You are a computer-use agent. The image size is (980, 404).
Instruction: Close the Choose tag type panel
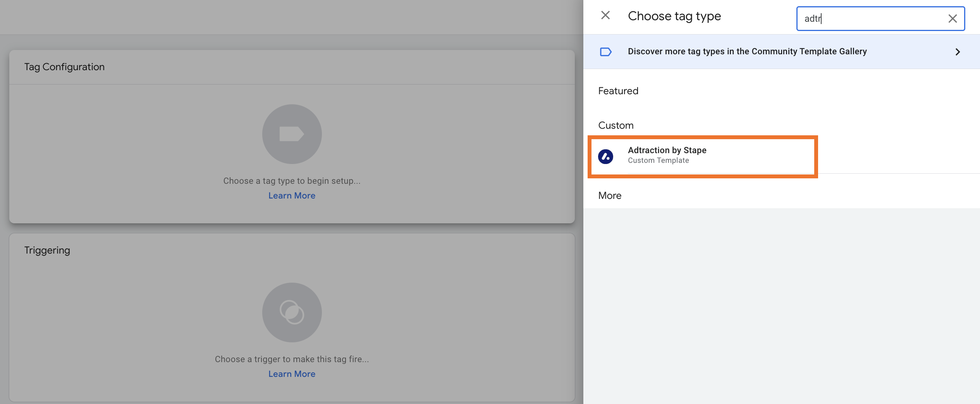point(605,16)
